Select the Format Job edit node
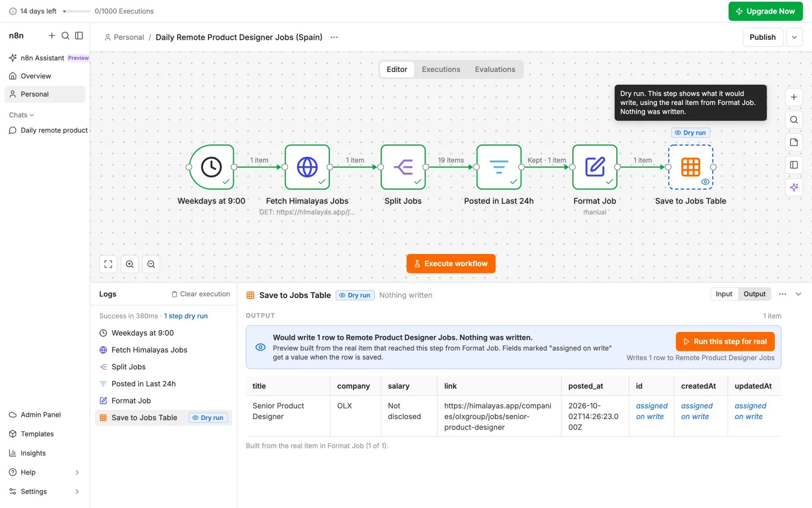This screenshot has height=508, width=812. [x=595, y=167]
